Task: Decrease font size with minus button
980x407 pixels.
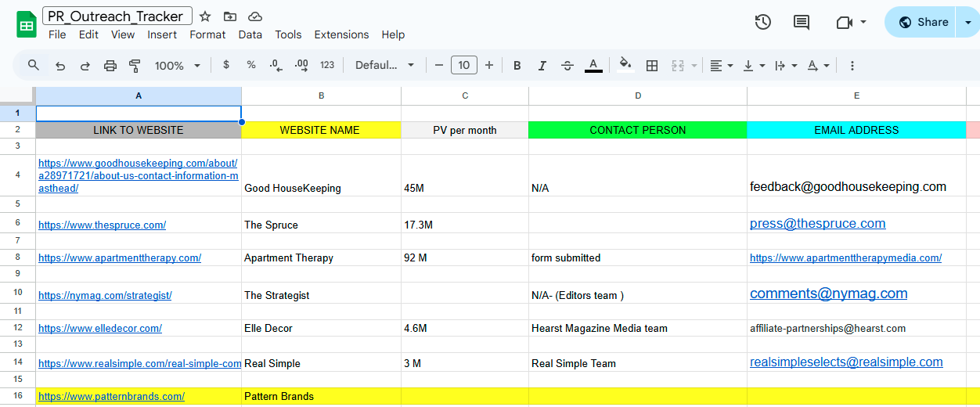Action: coord(439,65)
